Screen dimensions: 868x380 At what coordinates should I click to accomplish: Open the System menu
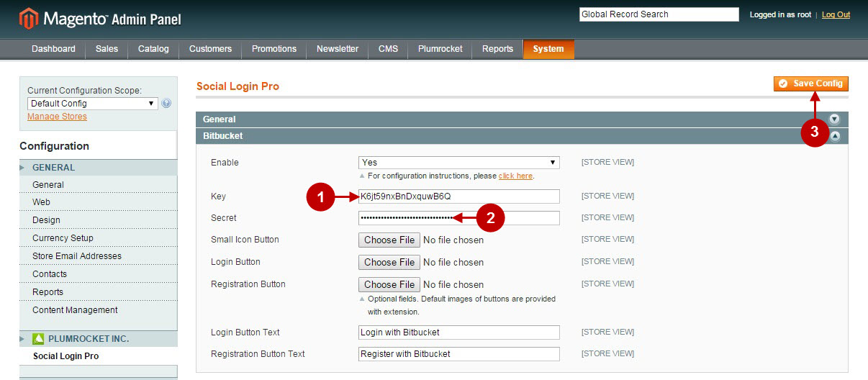click(x=548, y=49)
